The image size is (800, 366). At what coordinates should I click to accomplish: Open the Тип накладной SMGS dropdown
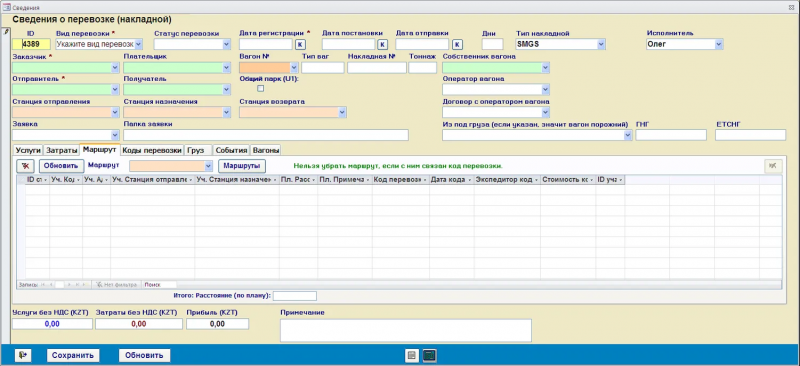602,44
